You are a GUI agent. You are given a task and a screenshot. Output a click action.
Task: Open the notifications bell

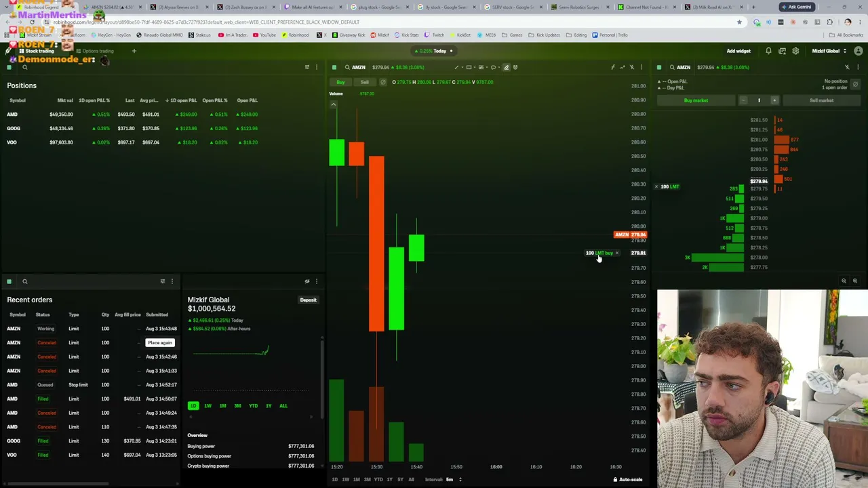point(768,51)
